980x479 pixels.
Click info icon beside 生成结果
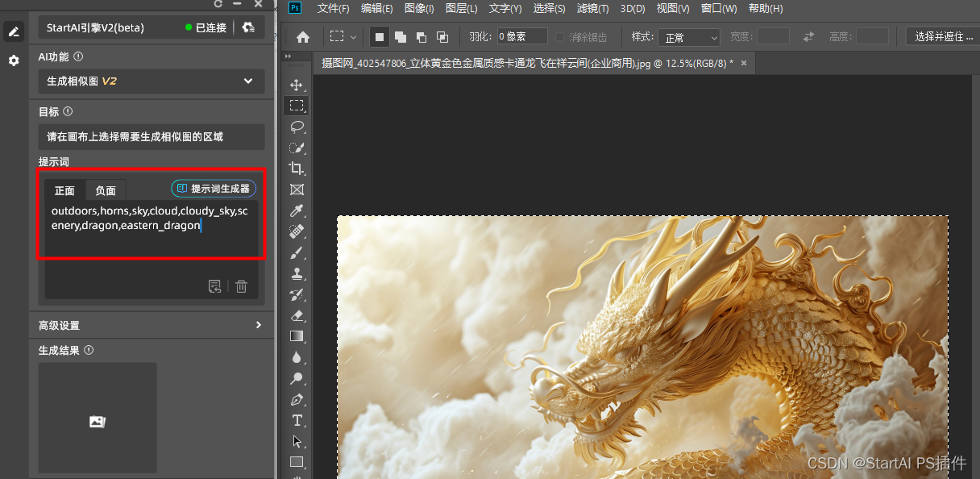89,351
